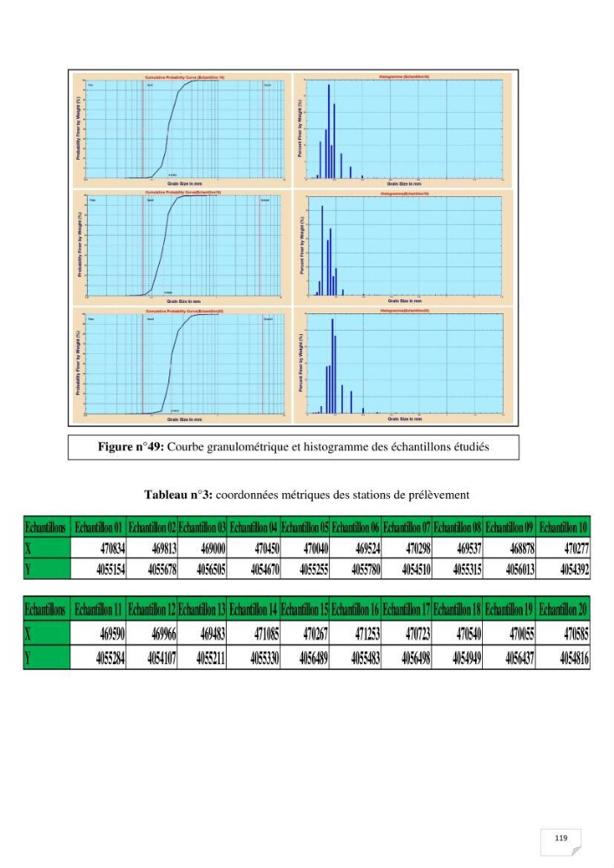Click the Y value 4056489
Image resolution: width=614 pixels, height=868 pixels.
click(314, 658)
